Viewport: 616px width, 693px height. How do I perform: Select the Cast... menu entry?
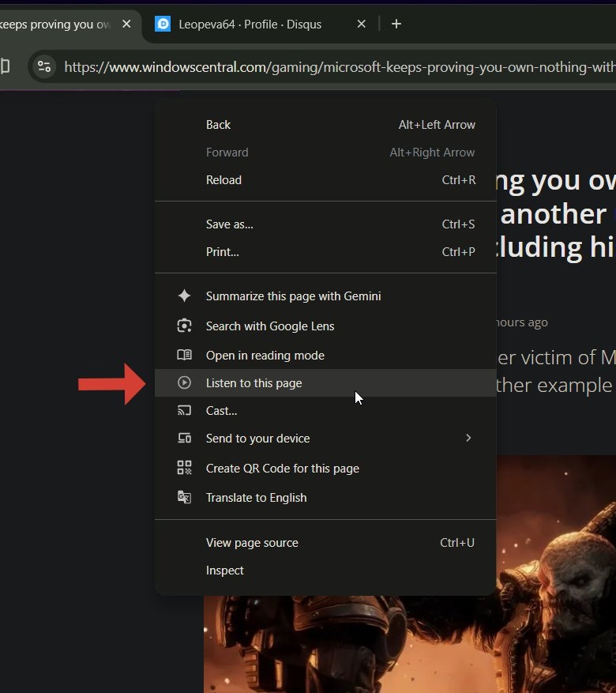tap(325, 411)
